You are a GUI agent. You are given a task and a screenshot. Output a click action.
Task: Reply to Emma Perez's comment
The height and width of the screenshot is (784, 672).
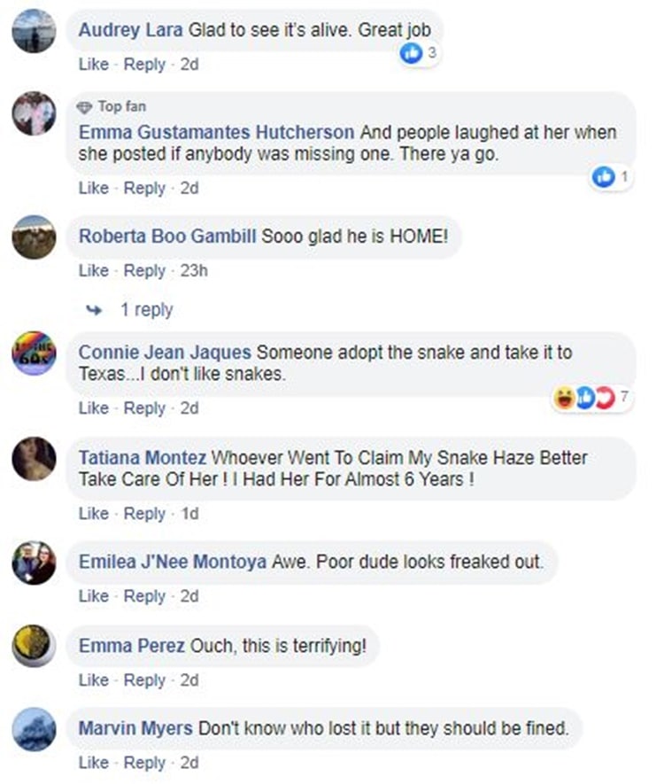click(x=144, y=680)
